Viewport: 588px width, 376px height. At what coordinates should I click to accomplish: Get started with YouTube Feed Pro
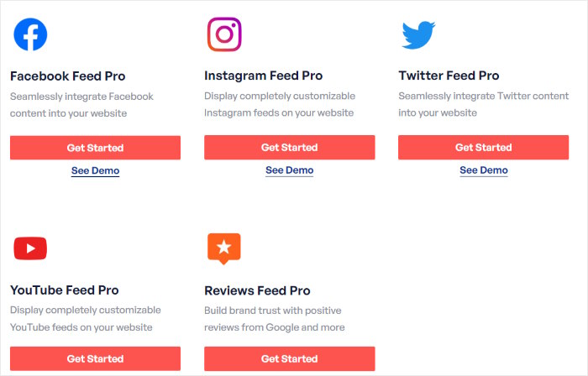(x=95, y=359)
